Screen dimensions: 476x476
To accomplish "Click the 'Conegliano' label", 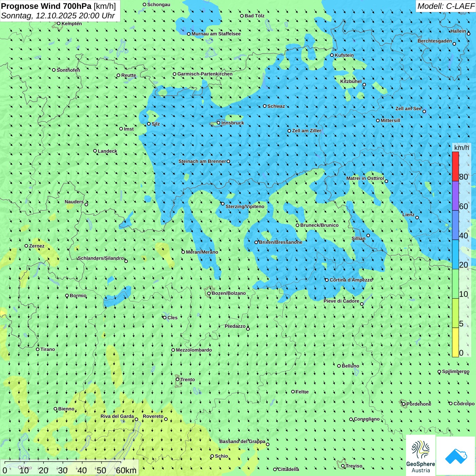I will point(367,419).
